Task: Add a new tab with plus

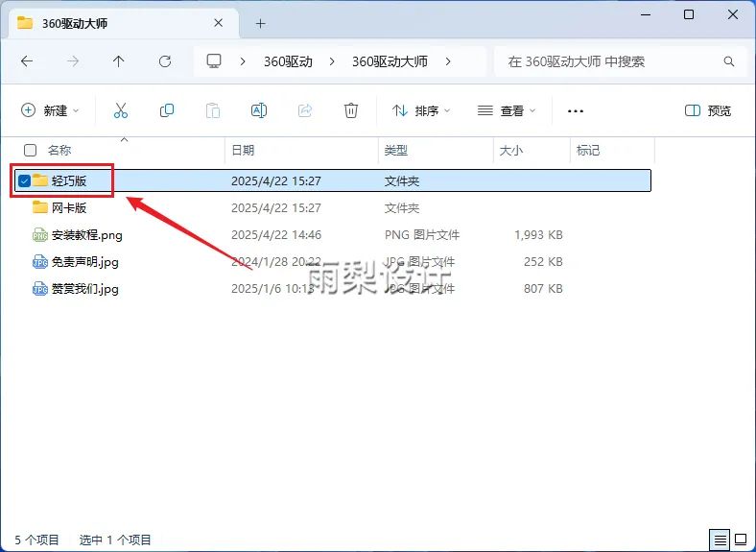Action: point(260,23)
